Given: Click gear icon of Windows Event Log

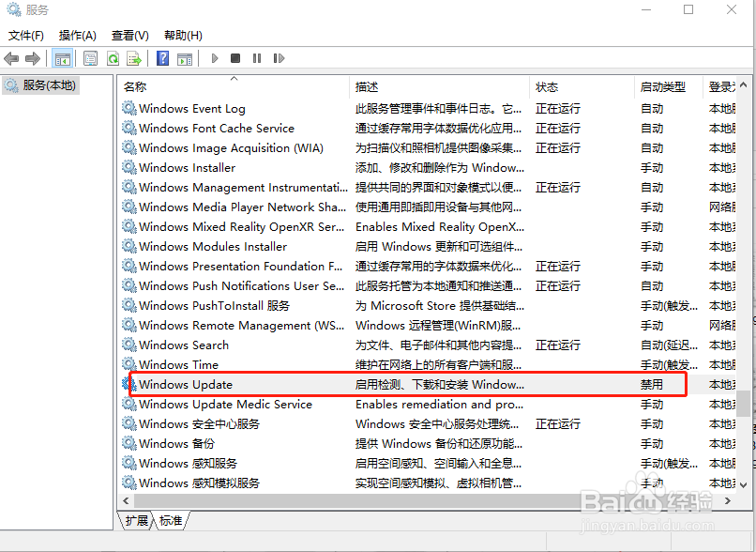Looking at the screenshot, I should tap(129, 108).
